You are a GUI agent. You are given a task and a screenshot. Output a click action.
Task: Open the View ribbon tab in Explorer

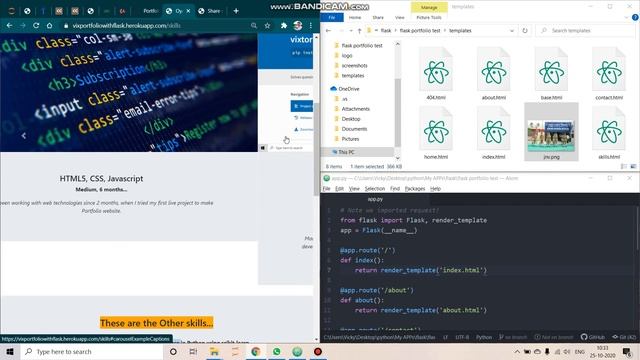[x=400, y=18]
